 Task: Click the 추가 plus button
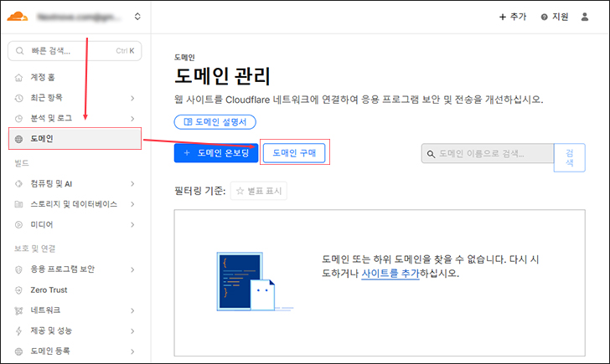512,17
